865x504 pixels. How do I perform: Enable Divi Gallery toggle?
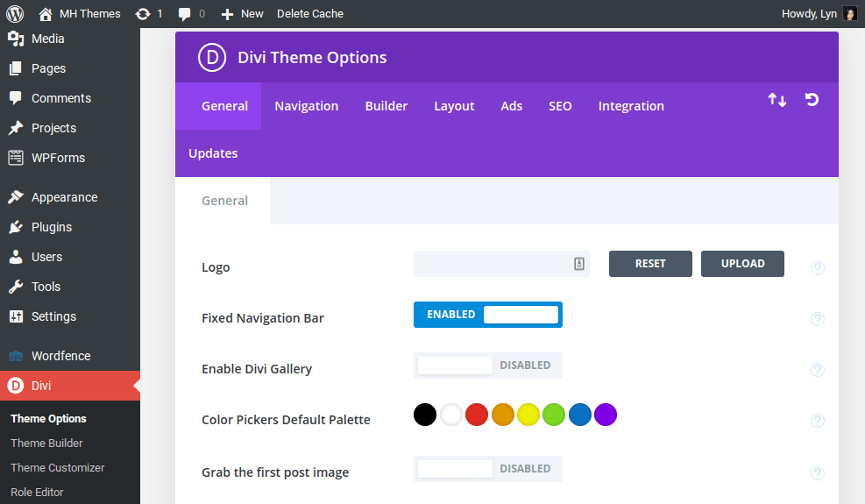pyautogui.click(x=487, y=366)
